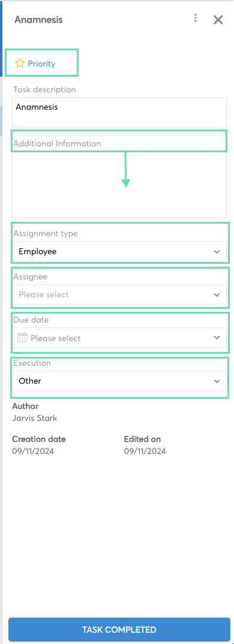Open the three-dot options menu
The width and height of the screenshot is (234, 644).
click(x=196, y=18)
